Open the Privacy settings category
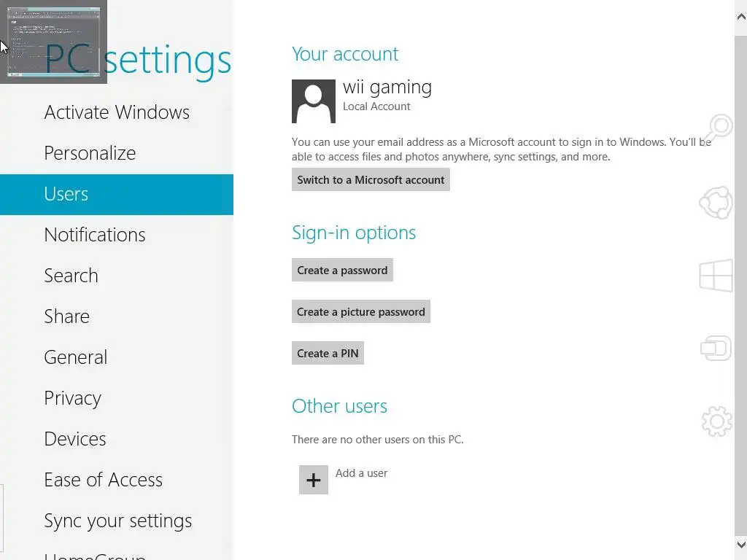Viewport: 747px width, 560px height. 117,399
